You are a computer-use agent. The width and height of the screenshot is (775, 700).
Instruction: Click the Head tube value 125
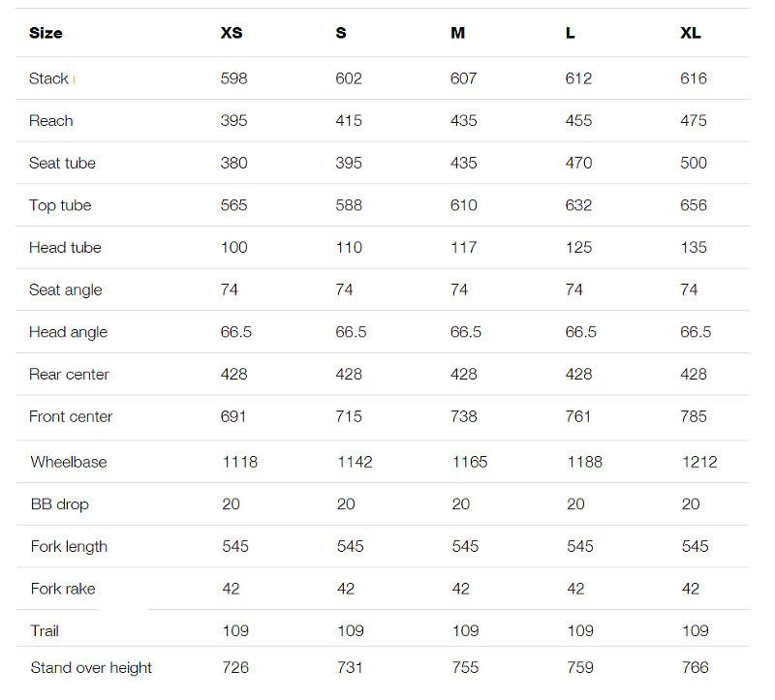coord(578,247)
